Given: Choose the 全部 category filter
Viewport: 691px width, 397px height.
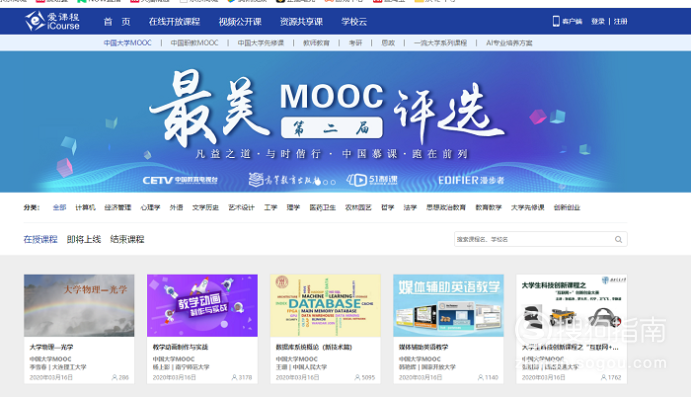Looking at the screenshot, I should tap(59, 208).
